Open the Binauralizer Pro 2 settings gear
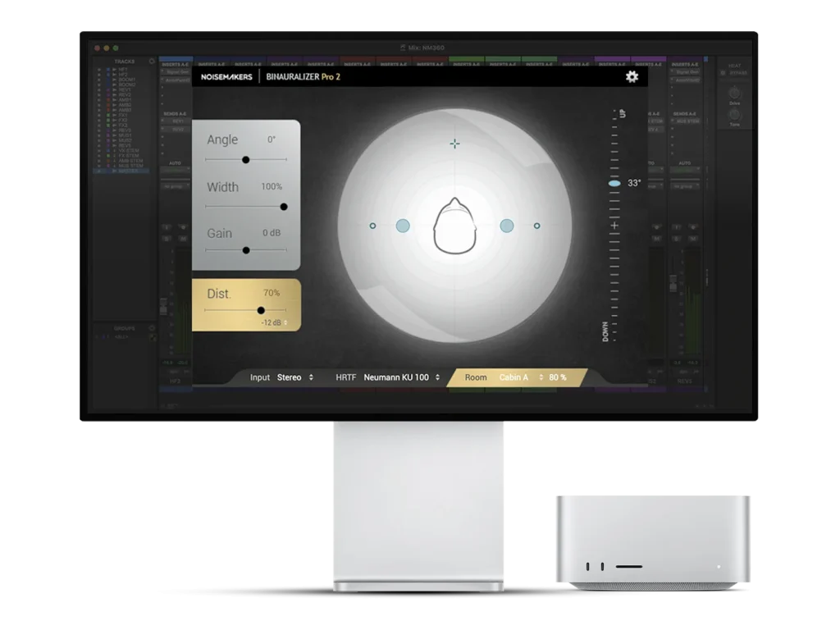Screen dimensions: 840x630 point(631,75)
